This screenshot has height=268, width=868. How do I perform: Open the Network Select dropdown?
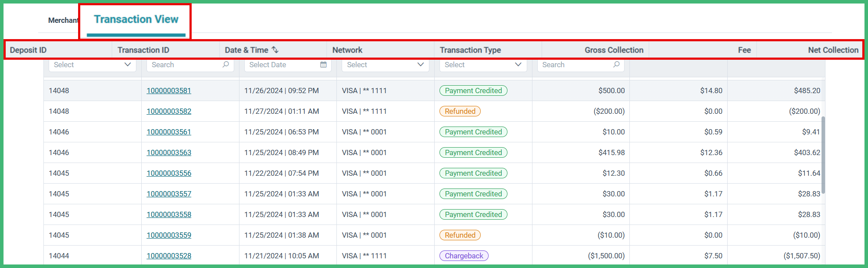click(x=386, y=65)
